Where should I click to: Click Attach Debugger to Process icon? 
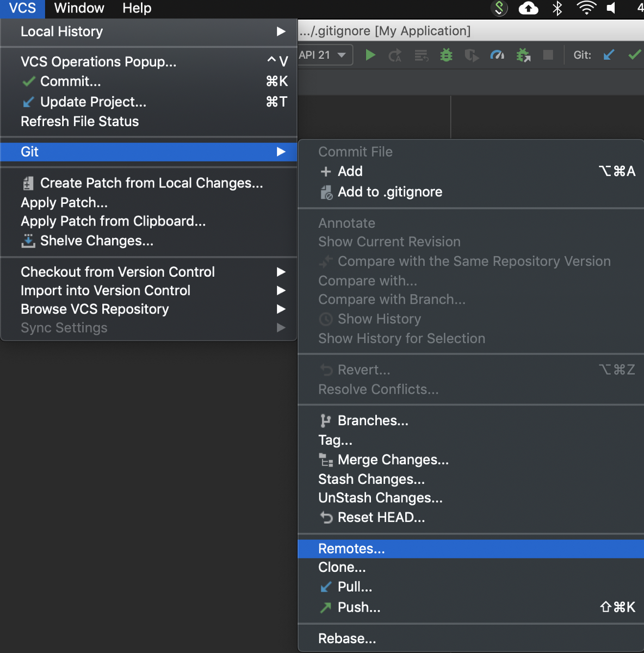523,55
